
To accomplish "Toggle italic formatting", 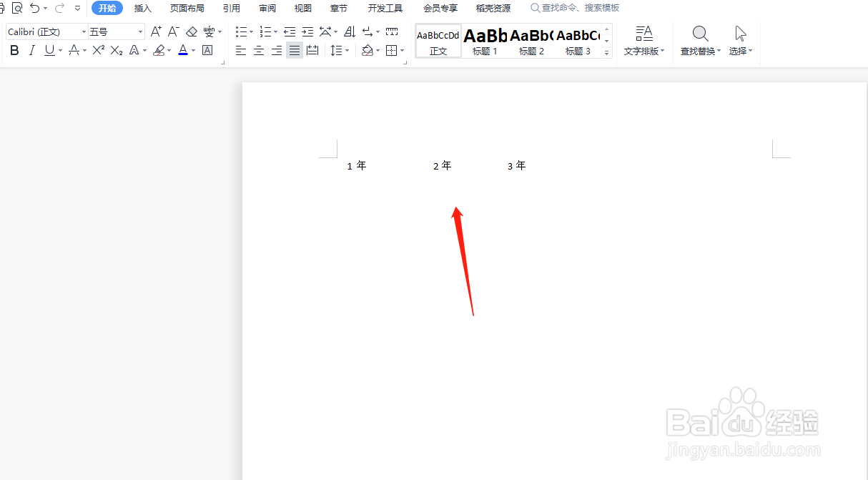I will pyautogui.click(x=31, y=50).
